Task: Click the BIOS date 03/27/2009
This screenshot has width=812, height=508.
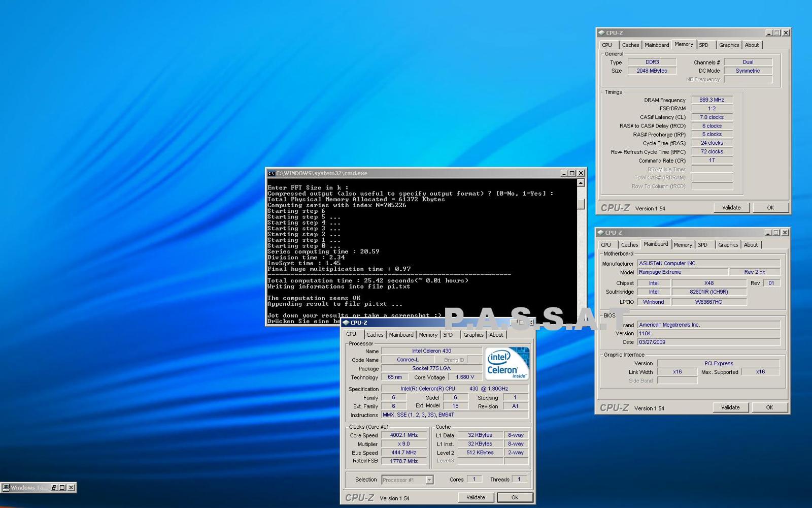Action: coord(708,342)
